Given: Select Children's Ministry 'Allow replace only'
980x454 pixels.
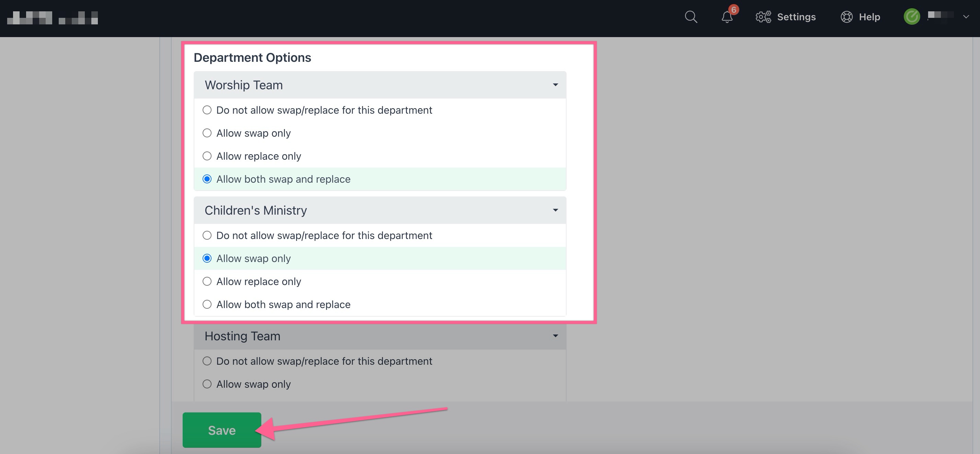Looking at the screenshot, I should point(207,282).
